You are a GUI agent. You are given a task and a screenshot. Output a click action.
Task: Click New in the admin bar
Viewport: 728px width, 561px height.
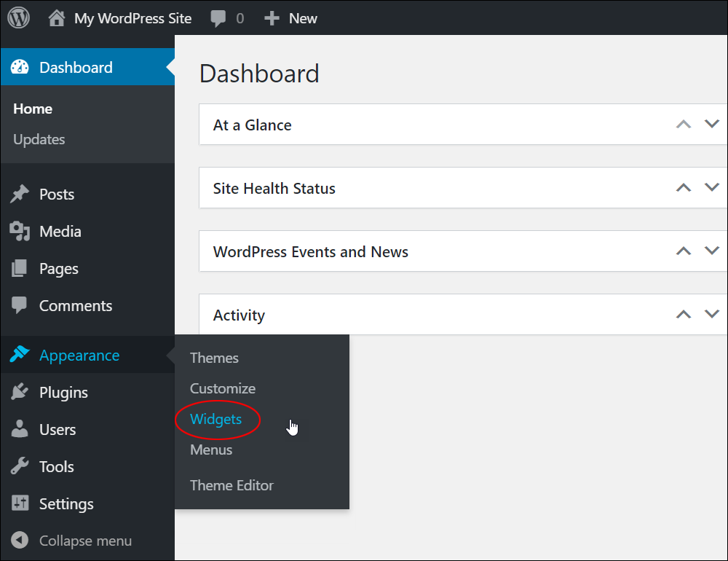pyautogui.click(x=303, y=19)
